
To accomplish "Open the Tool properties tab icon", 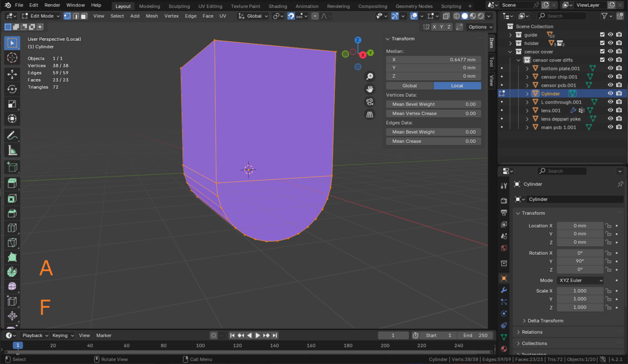I will click(503, 186).
